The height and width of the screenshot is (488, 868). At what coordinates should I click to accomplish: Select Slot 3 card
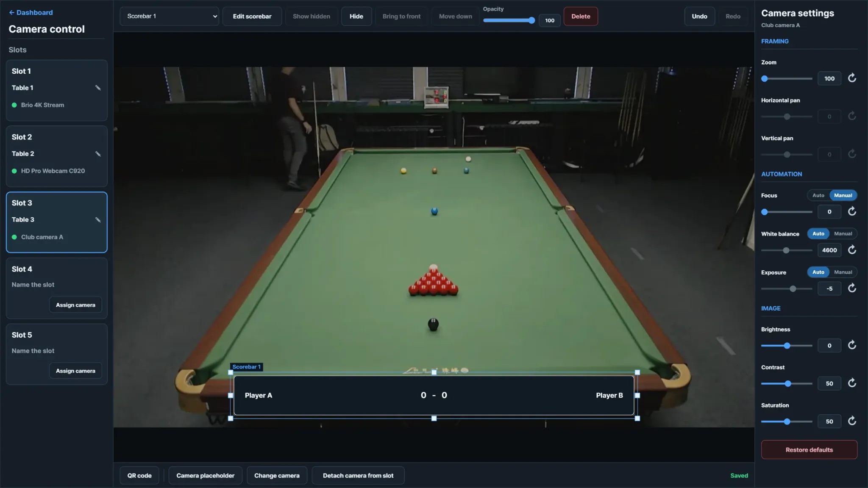[x=57, y=222]
